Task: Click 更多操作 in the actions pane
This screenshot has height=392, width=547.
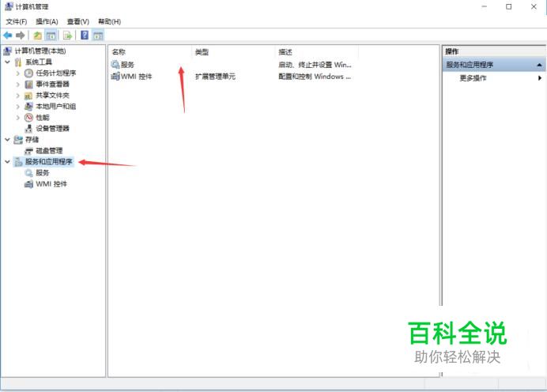Action: pyautogui.click(x=473, y=78)
